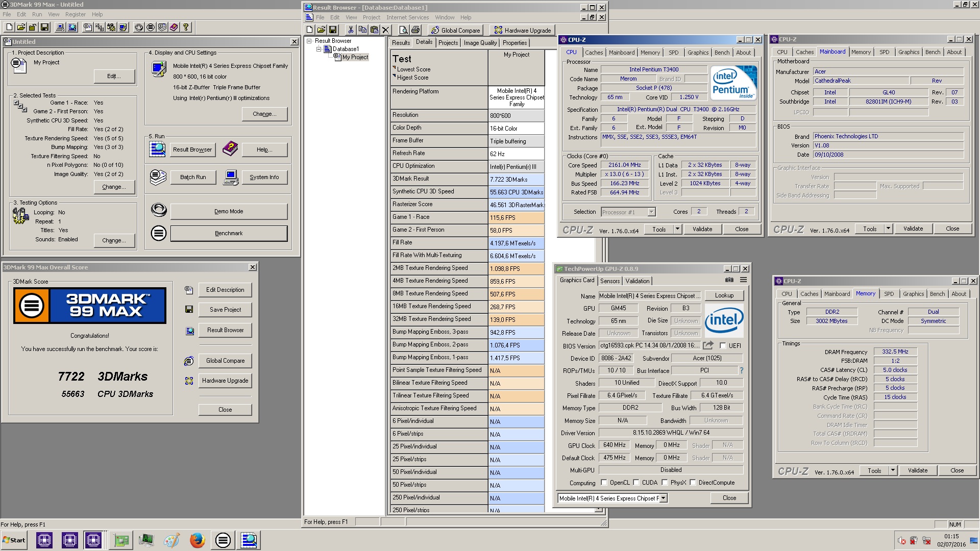The width and height of the screenshot is (980, 551).
Task: Click the 01:15 clock in the system tray
Action: click(x=951, y=536)
